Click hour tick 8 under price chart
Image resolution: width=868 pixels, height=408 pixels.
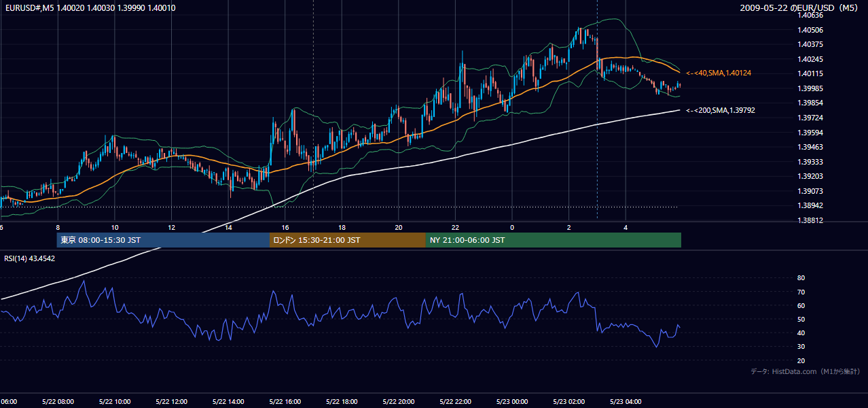click(58, 227)
